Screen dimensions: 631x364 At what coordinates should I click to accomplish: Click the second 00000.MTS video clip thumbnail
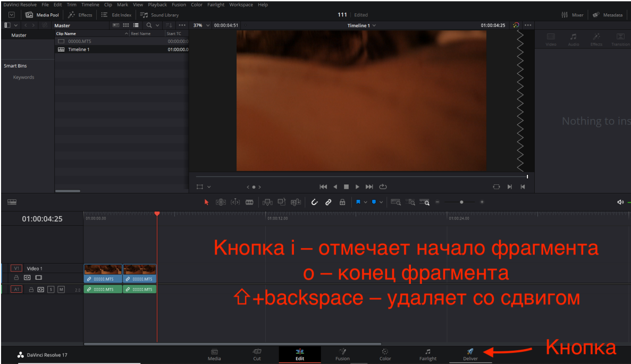139,269
